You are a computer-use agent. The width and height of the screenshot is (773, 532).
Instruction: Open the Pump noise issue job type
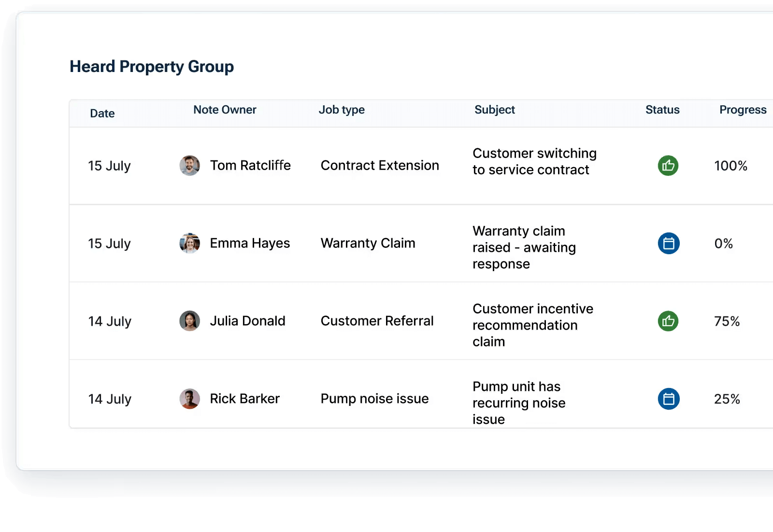point(375,399)
